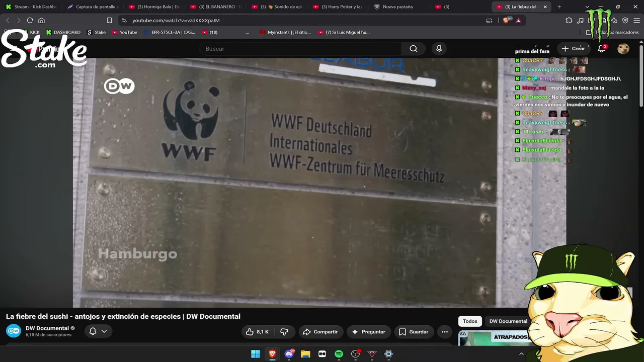Switch to Captura de pantalla tab

93,7
